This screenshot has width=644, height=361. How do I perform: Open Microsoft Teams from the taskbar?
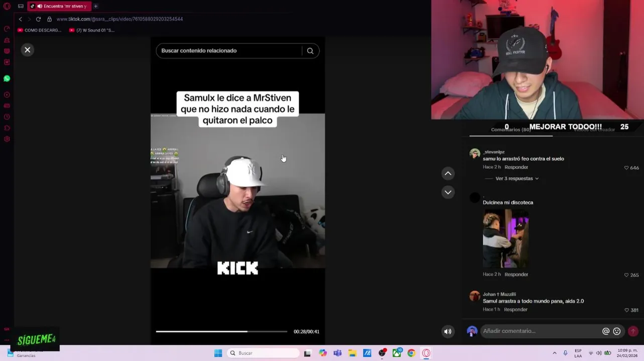[337, 353]
